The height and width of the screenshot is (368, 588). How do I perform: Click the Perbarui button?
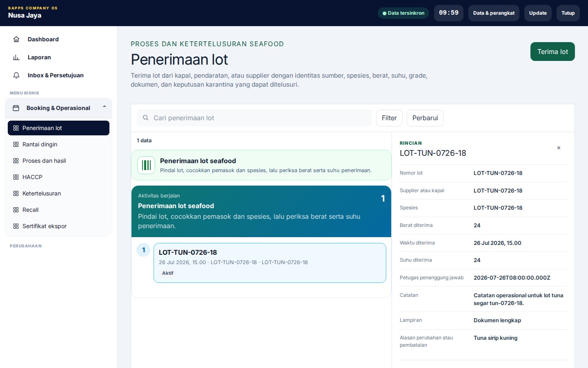pos(425,118)
